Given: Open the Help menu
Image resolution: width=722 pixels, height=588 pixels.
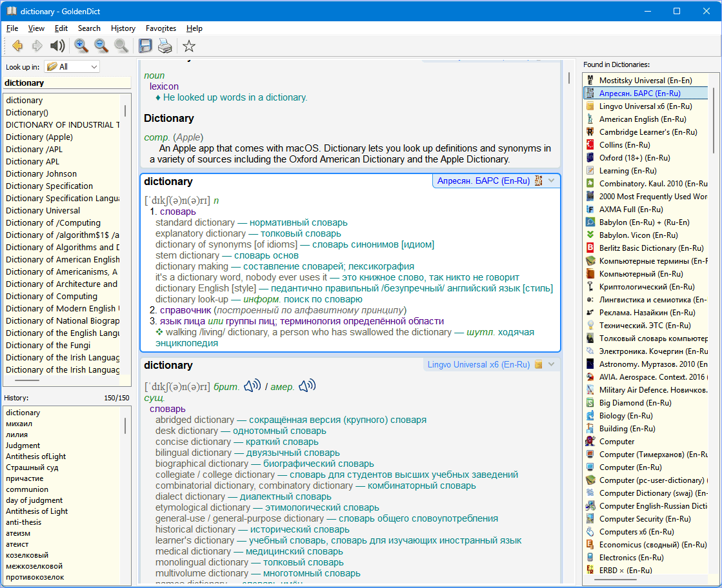Looking at the screenshot, I should tap(194, 28).
